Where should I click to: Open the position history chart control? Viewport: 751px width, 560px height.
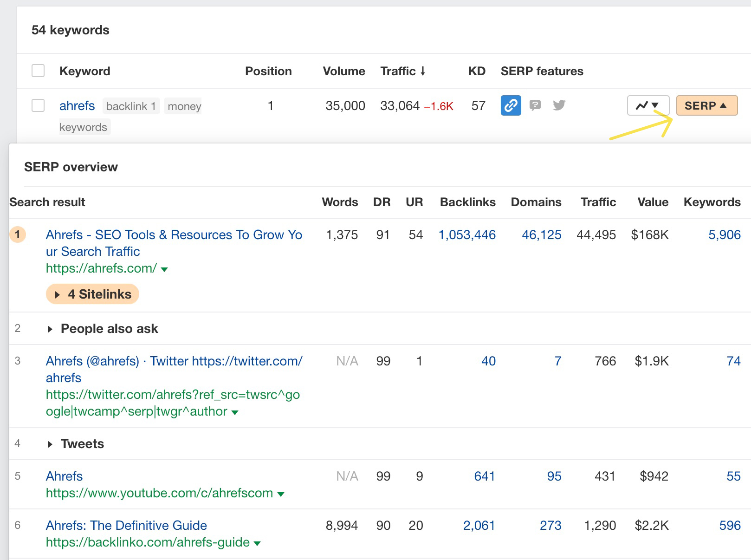tap(647, 105)
